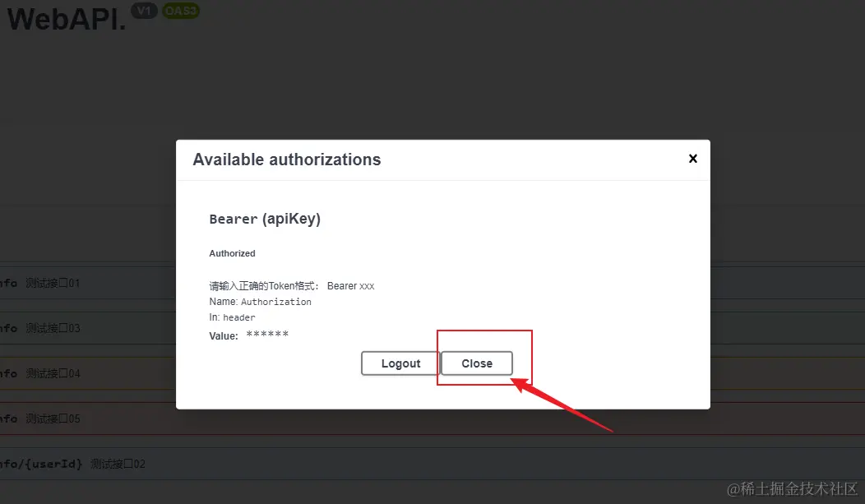The image size is (865, 504).
Task: Open the 测试接口05 endpoint row
Action: 88,418
